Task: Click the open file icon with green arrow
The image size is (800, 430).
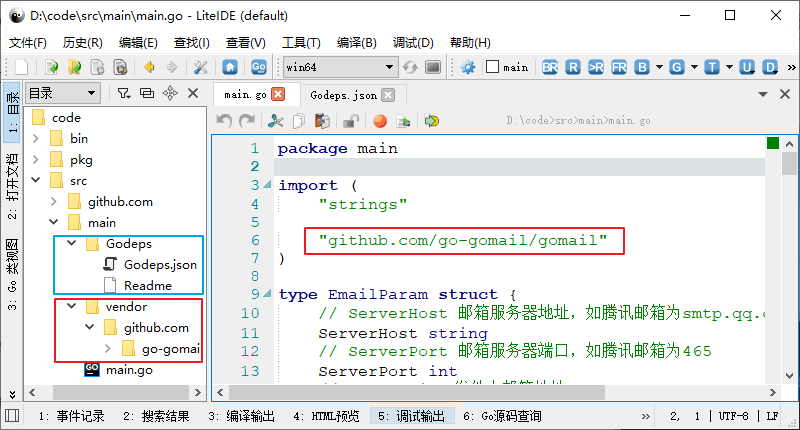Action: [x=52, y=67]
